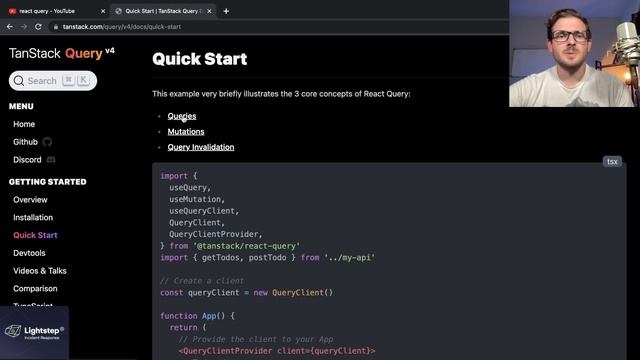The image size is (640, 360).
Task: Click '../my-api' import path text
Action: [350, 258]
